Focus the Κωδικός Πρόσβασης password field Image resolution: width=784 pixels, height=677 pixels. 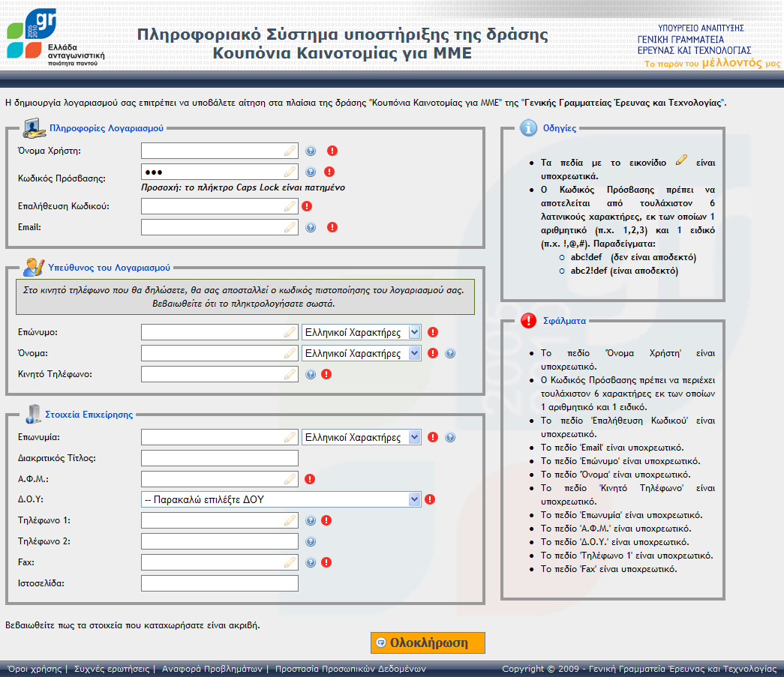[220, 172]
